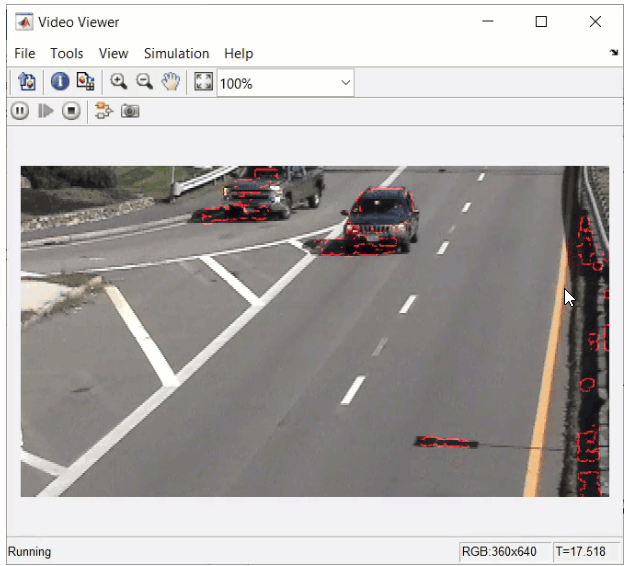
Task: Close the Video Viewer window
Action: point(595,21)
